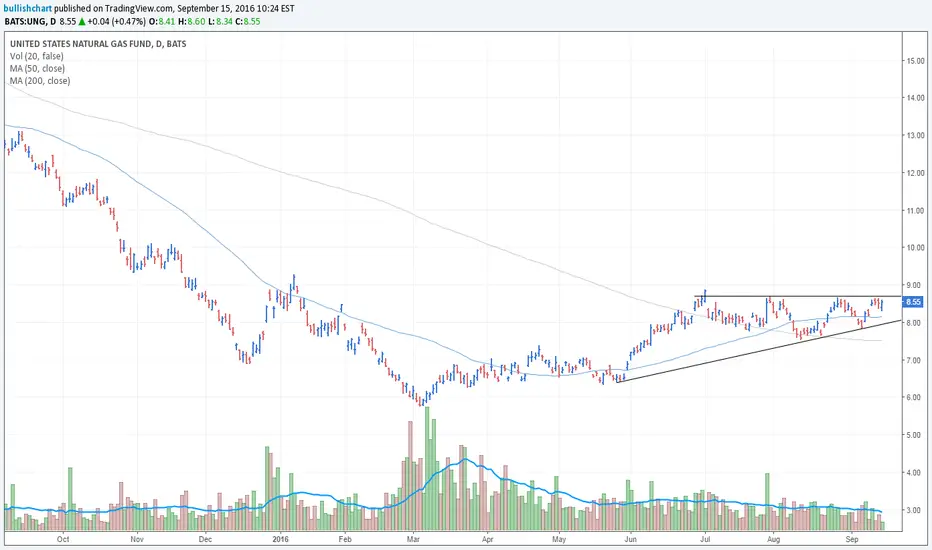
Task: Select the MA (50, close) indicator label
Action: [37, 69]
